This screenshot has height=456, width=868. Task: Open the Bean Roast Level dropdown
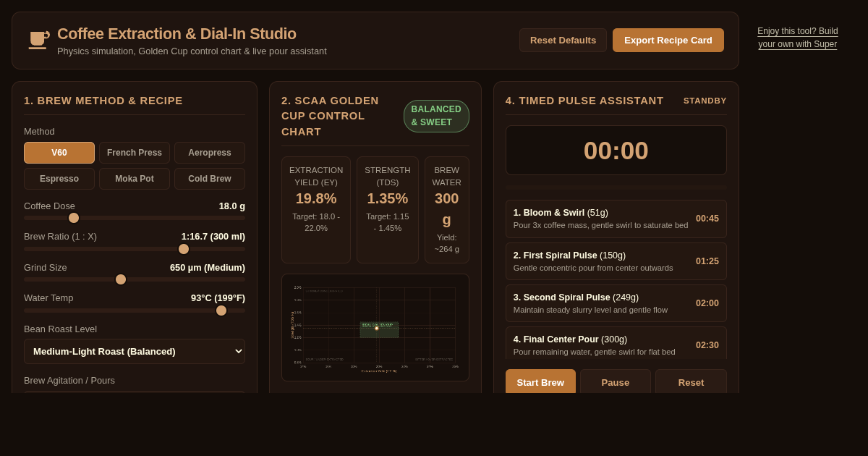click(x=135, y=351)
